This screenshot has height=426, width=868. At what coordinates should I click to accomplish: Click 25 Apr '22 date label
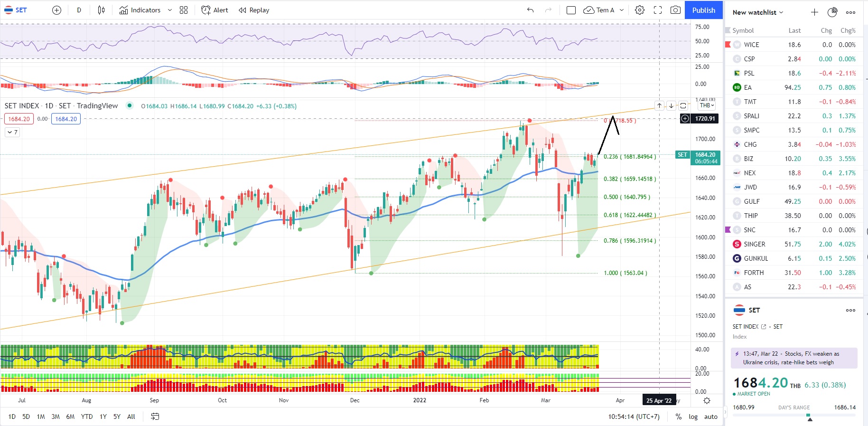pos(659,400)
